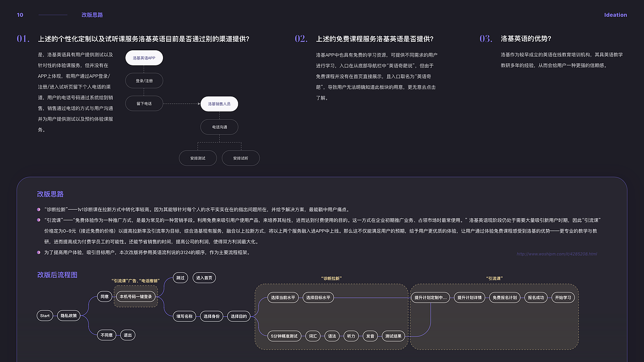Open the woshipm.com reference link
The height and width of the screenshot is (362, 644).
click(557, 254)
